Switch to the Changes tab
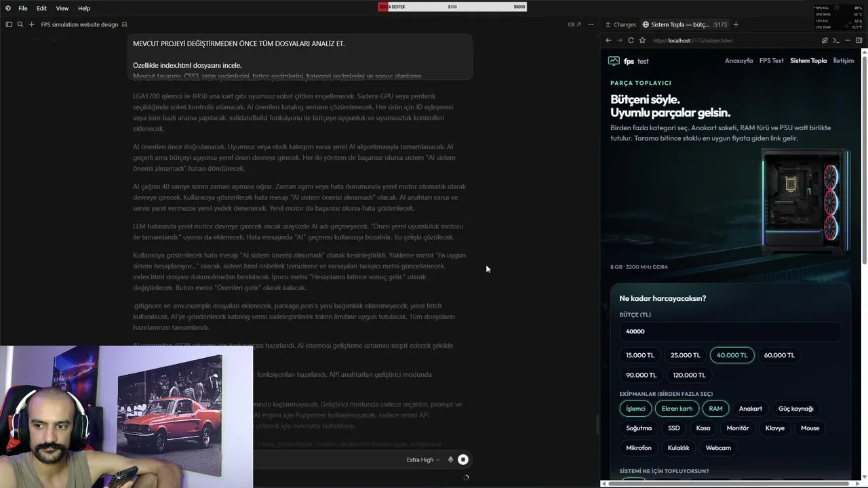Screen dimensions: 868x488 tap(620, 24)
